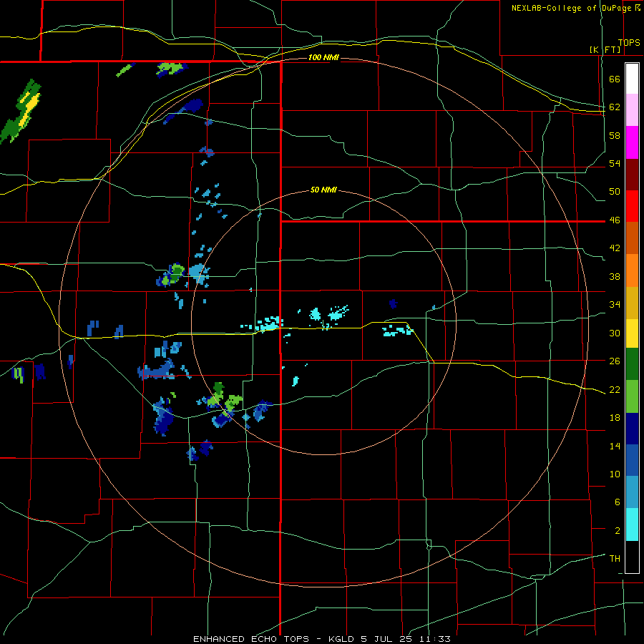Image resolution: width=644 pixels, height=644 pixels.
Task: Select the bright red legend swatch
Action: [632, 206]
